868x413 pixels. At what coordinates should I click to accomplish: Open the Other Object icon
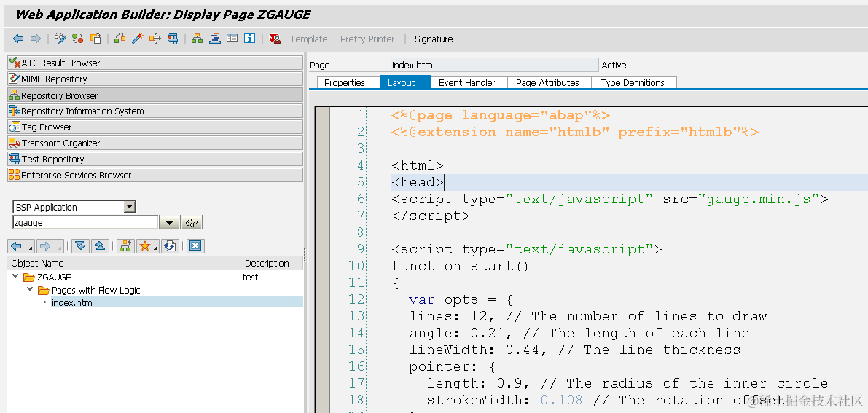coord(95,38)
